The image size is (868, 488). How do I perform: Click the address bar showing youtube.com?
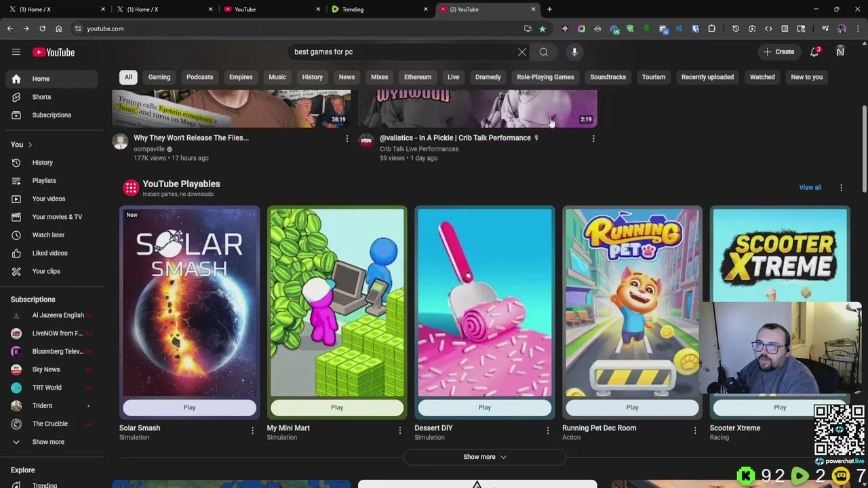tap(298, 28)
